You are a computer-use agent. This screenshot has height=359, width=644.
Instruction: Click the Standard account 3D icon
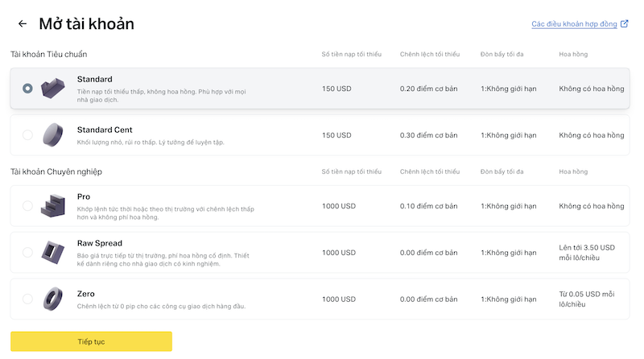click(53, 88)
